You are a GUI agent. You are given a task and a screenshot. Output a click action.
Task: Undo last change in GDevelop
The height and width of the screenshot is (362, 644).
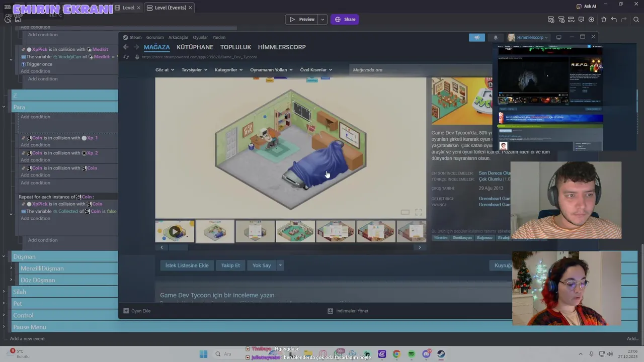point(614,20)
